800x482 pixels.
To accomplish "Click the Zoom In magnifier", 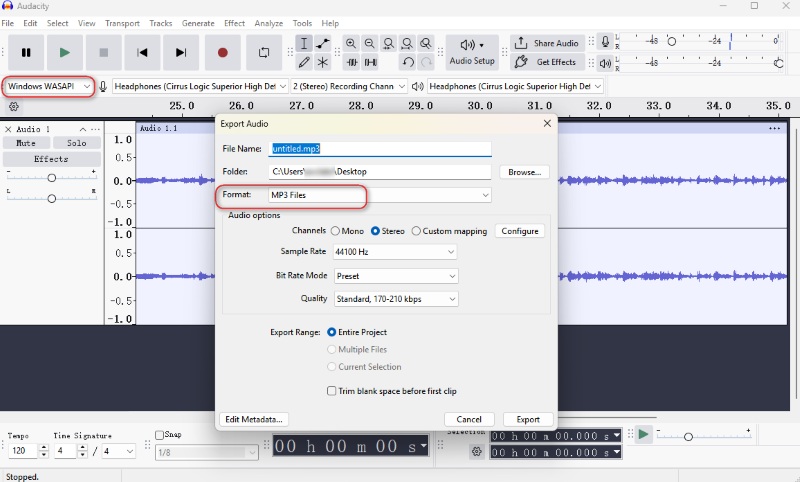I will click(351, 43).
